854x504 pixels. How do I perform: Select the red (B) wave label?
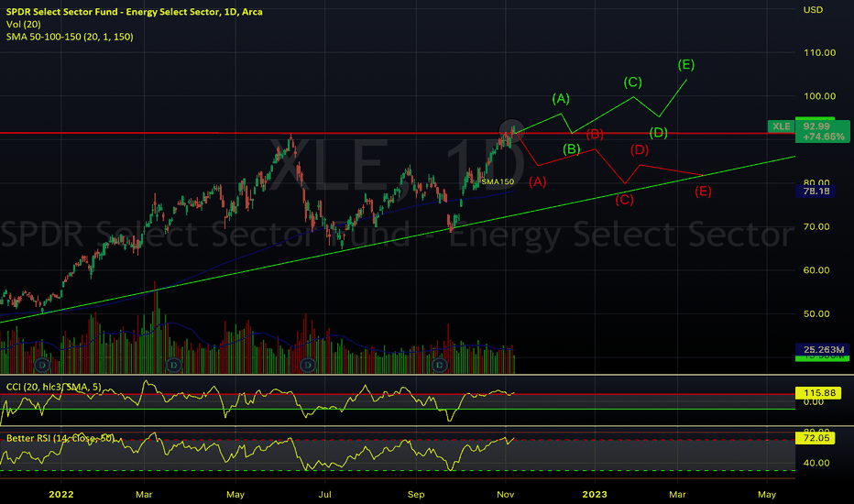click(x=595, y=134)
